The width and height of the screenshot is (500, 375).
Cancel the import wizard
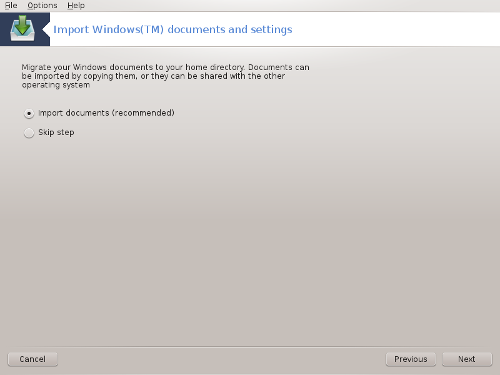[33, 359]
